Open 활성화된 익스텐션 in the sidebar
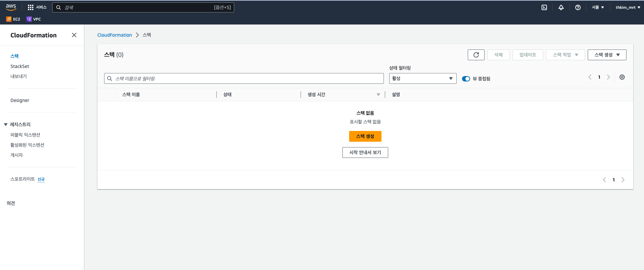644x270 pixels. pos(27,145)
